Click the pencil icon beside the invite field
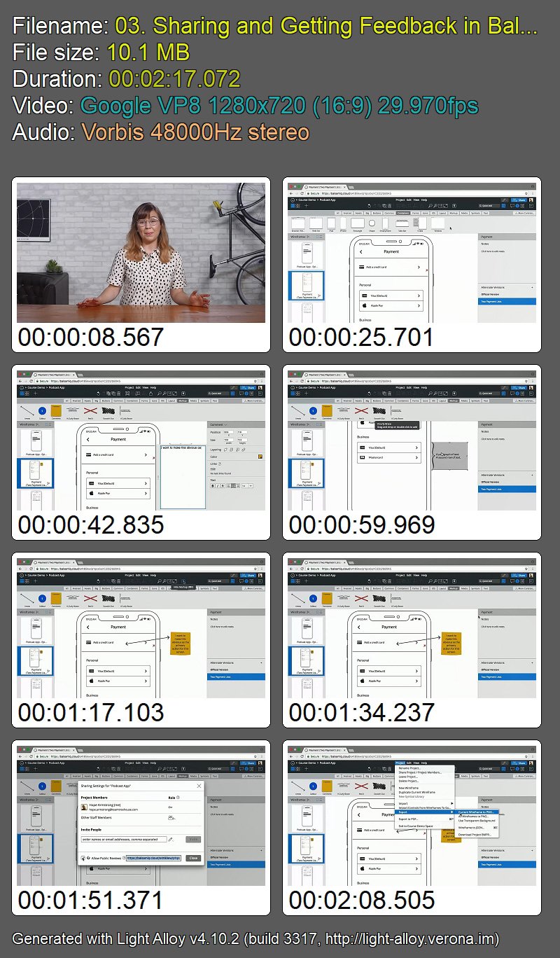Viewport: 560px width, 958px height. pos(171,840)
